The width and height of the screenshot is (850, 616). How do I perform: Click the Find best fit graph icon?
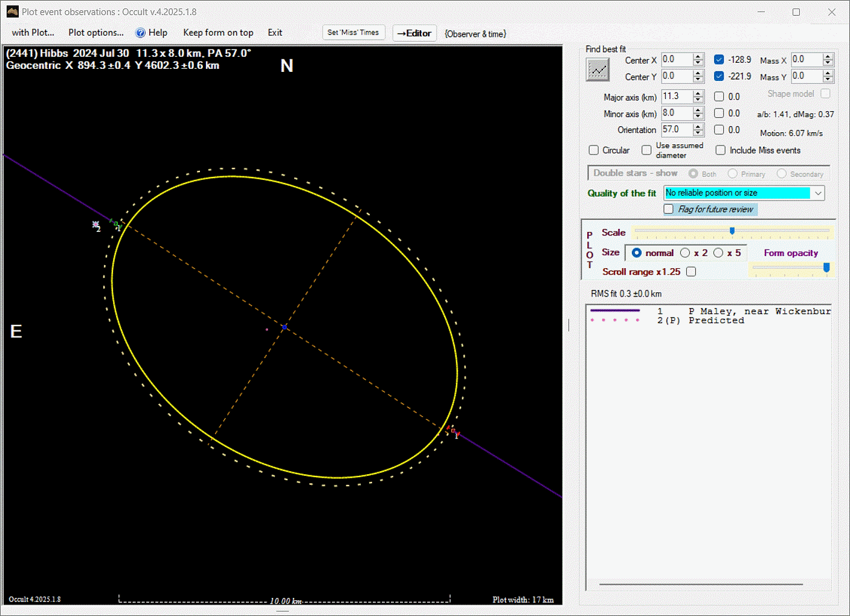597,70
